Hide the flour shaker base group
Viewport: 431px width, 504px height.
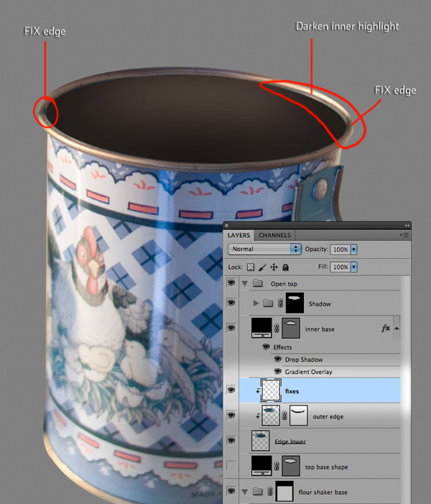pyautogui.click(x=231, y=491)
